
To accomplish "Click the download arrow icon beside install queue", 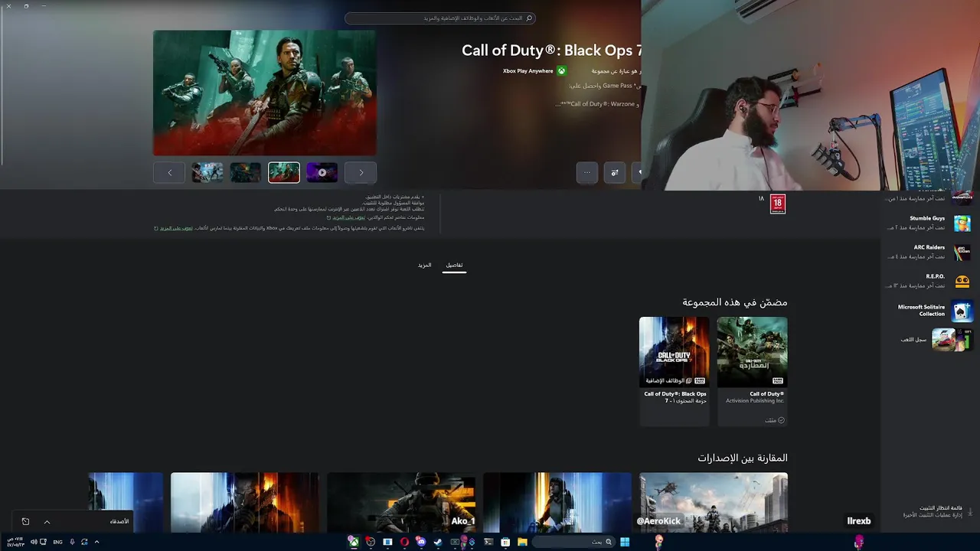I will click(x=971, y=511).
